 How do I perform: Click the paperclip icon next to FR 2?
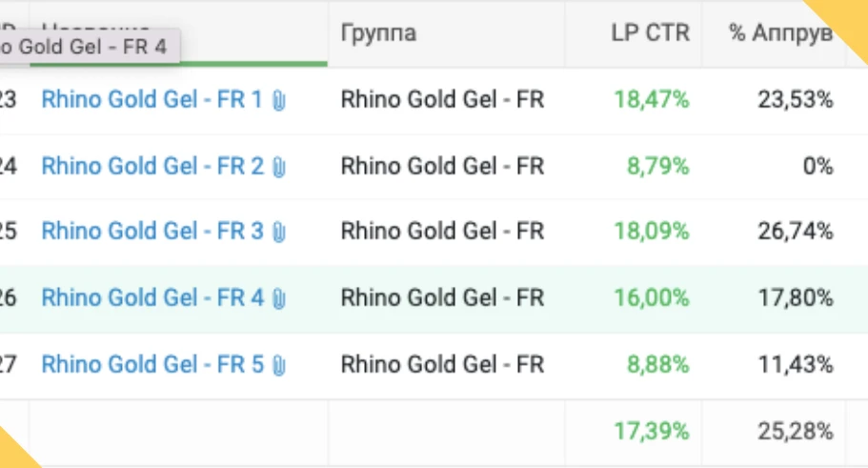[279, 167]
